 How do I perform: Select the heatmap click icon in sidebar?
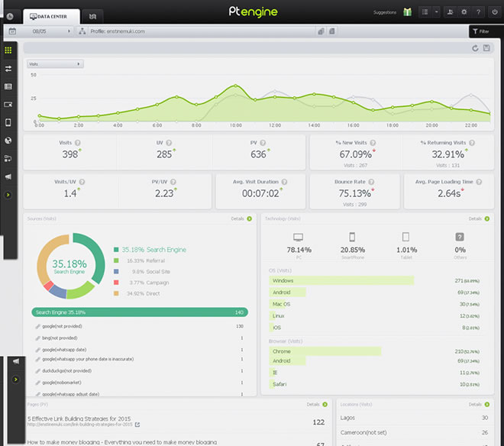pyautogui.click(x=8, y=105)
